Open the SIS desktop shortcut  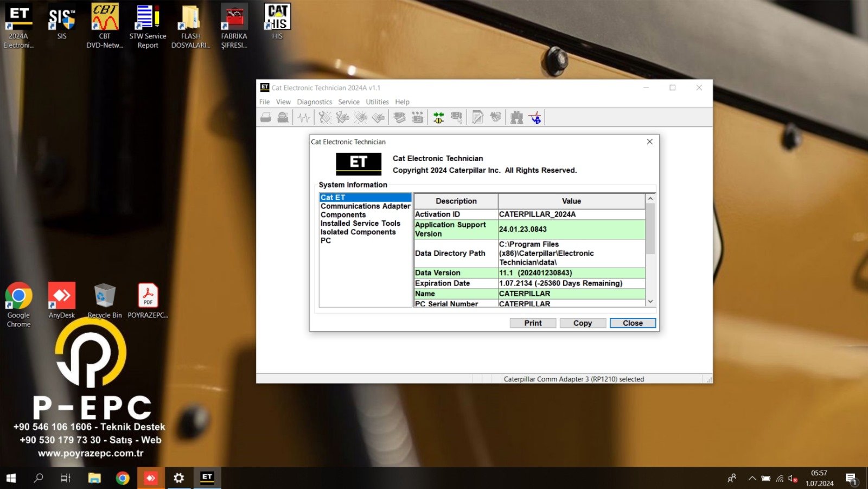[62, 23]
